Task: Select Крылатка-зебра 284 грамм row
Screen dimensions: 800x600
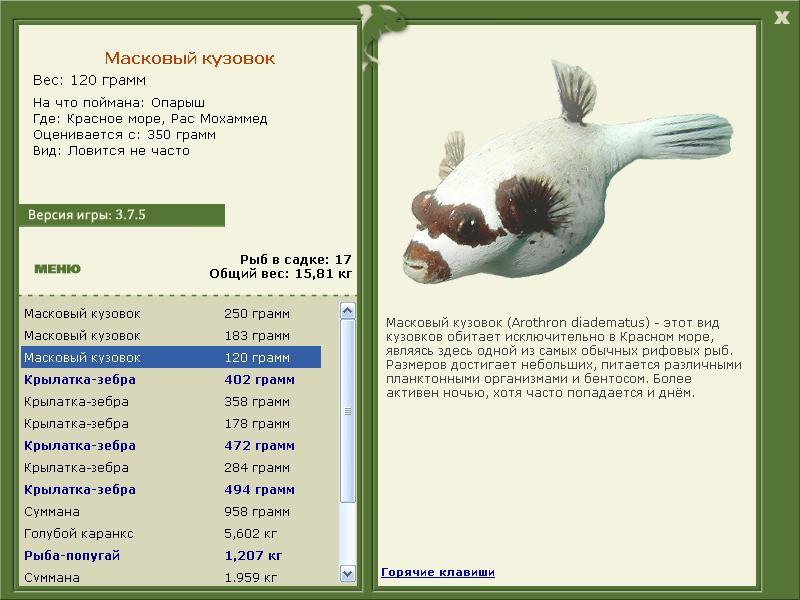Action: [x=171, y=467]
